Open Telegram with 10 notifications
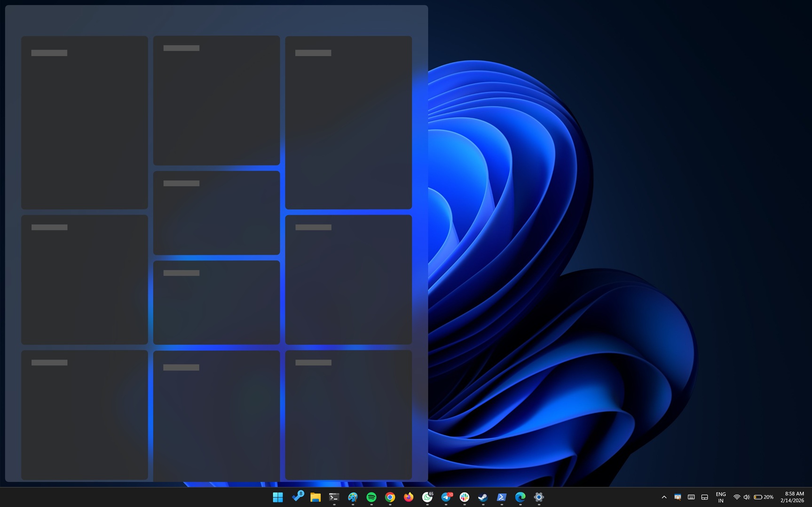Image resolution: width=812 pixels, height=507 pixels. point(446,497)
